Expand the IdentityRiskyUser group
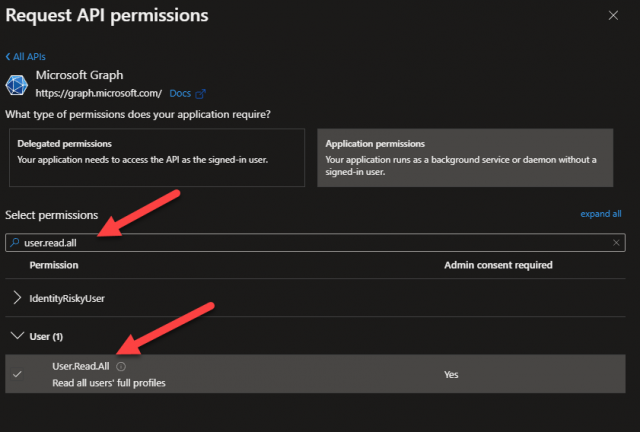 [17, 298]
